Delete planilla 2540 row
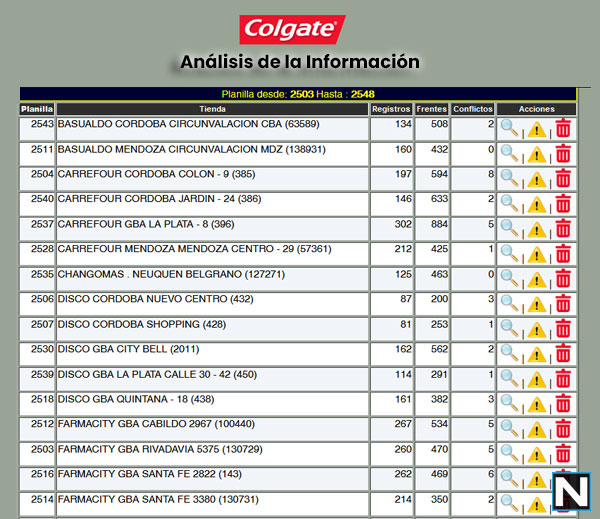 pos(563,203)
